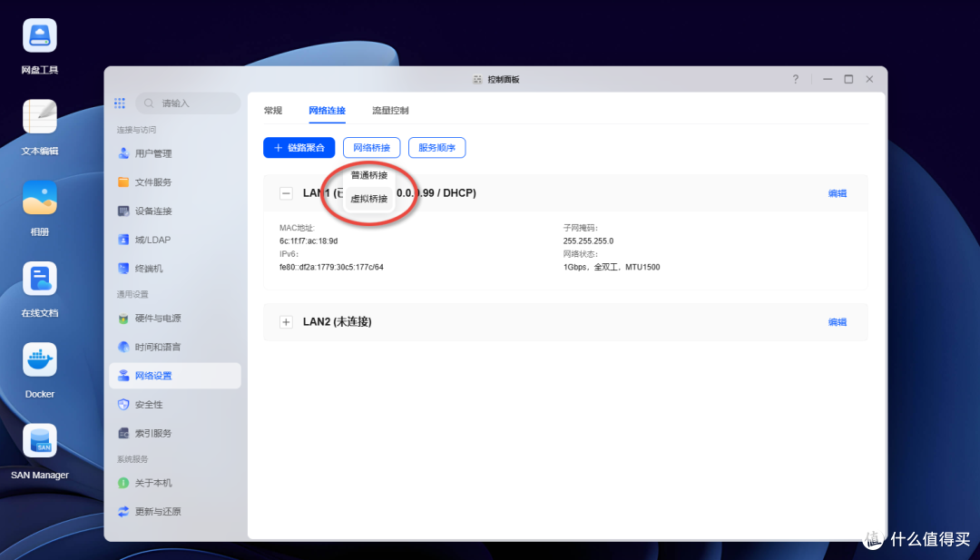The height and width of the screenshot is (560, 980).
Task: Expand the LAN2 section
Action: 286,322
